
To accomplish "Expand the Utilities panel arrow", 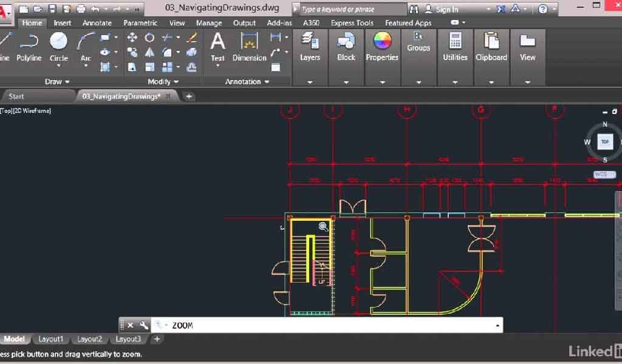I will click(x=455, y=83).
